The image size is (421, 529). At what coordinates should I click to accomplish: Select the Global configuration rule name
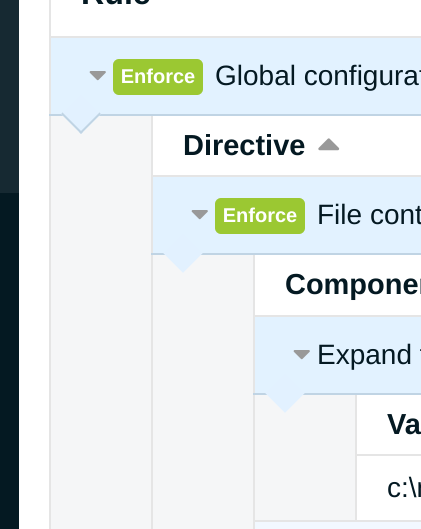point(318,76)
